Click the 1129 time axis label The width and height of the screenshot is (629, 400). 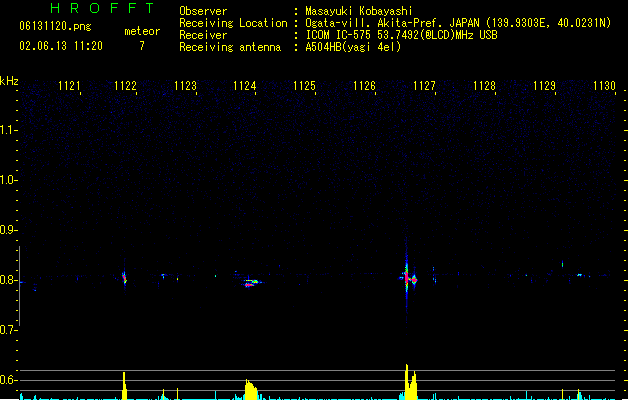544,86
